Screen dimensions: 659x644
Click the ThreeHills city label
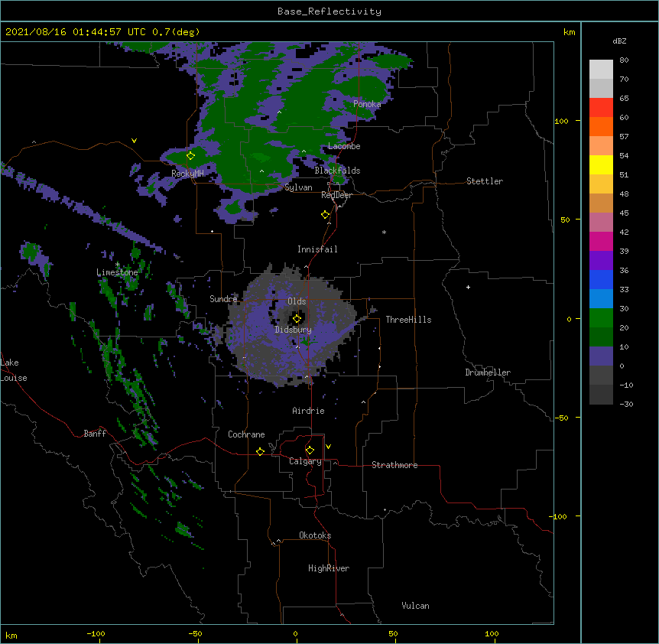(x=408, y=320)
